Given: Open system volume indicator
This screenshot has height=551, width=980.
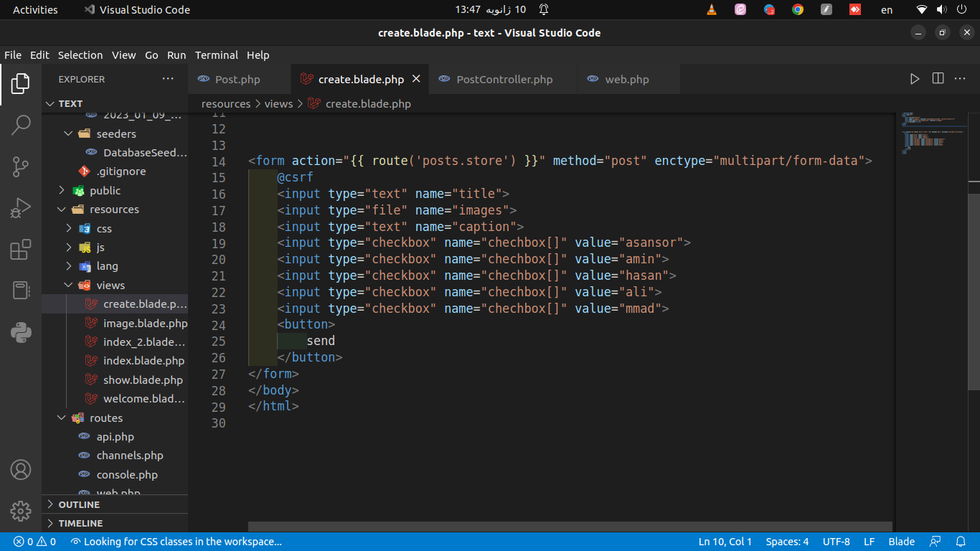Looking at the screenshot, I should (x=941, y=9).
